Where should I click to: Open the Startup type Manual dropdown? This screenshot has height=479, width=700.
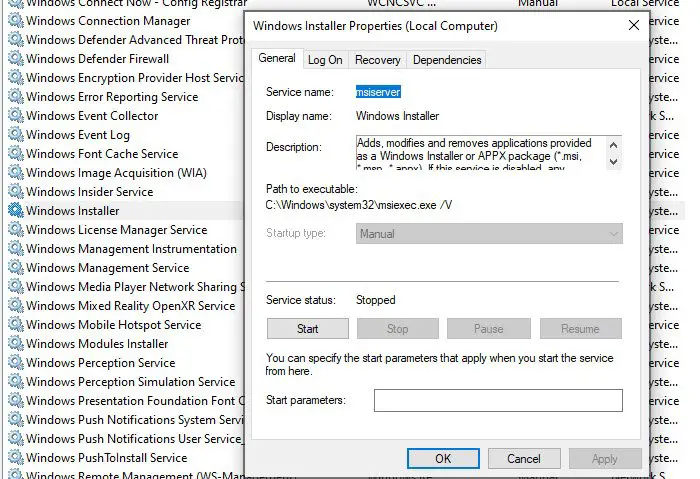point(489,233)
